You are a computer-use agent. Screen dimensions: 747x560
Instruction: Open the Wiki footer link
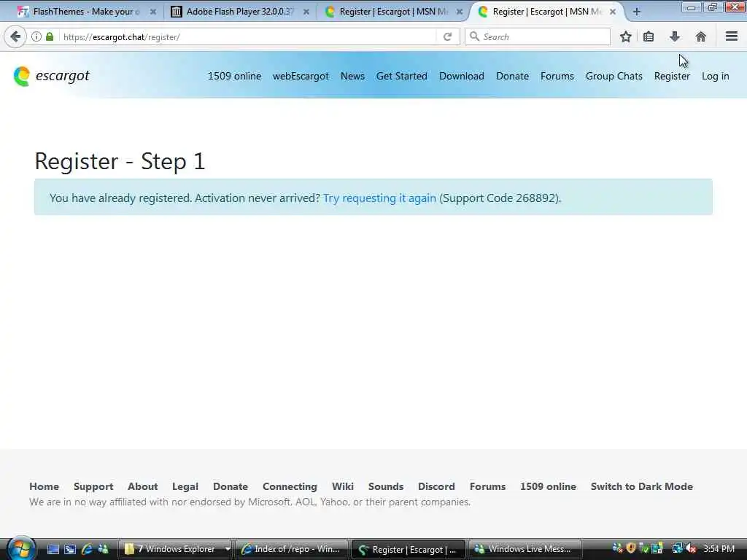343,486
